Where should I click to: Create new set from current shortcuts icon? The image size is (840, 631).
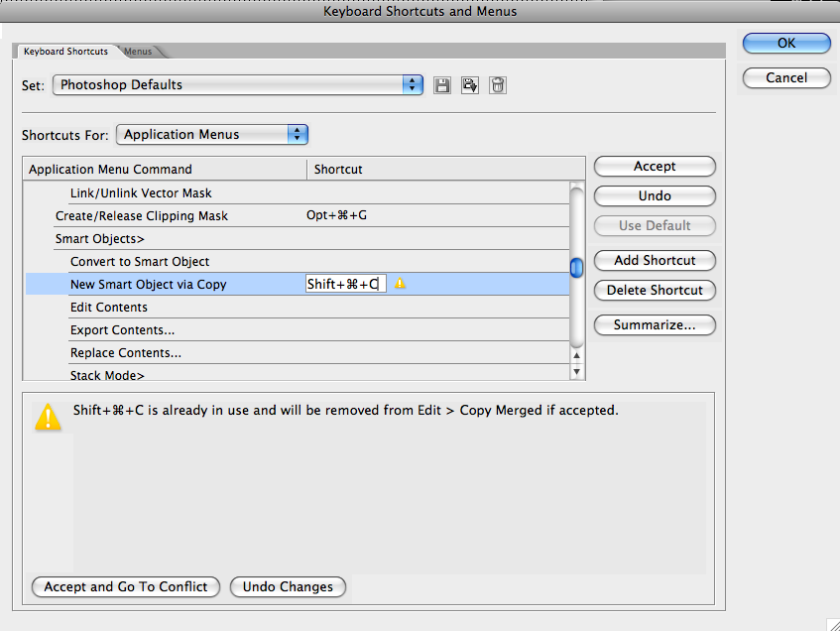470,85
